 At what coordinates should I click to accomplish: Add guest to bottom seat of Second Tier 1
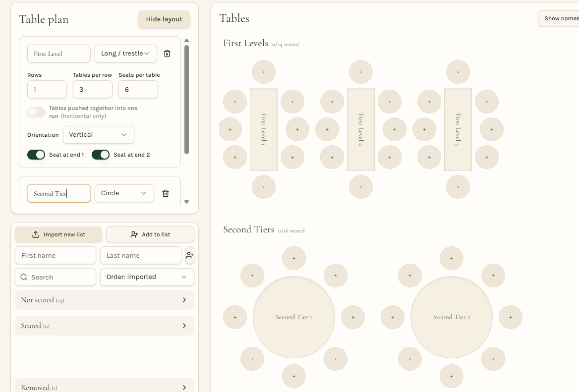[x=294, y=376]
